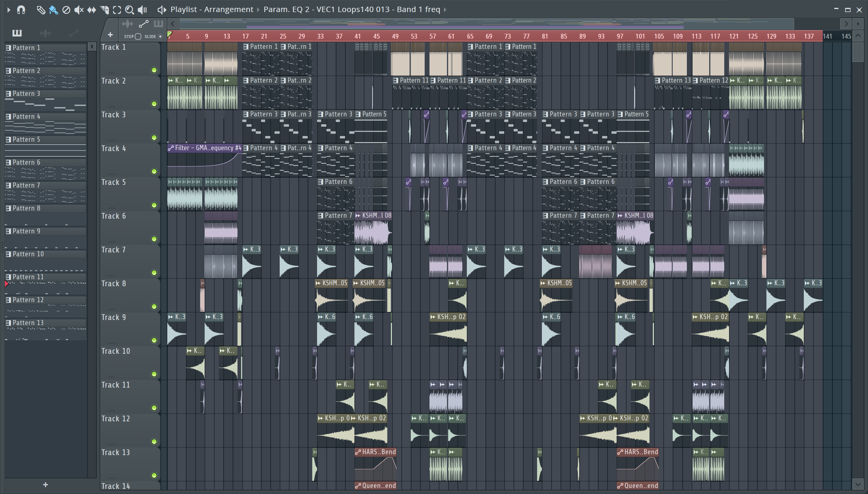Open the Playlist - Arrangement dropdown
The height and width of the screenshot is (494, 868).
click(212, 10)
